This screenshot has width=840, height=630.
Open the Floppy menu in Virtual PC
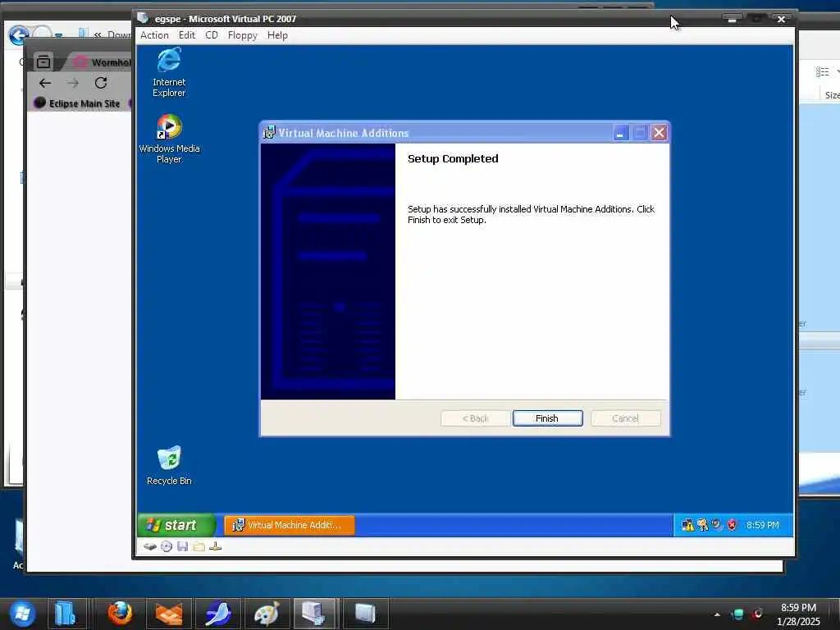(x=243, y=35)
